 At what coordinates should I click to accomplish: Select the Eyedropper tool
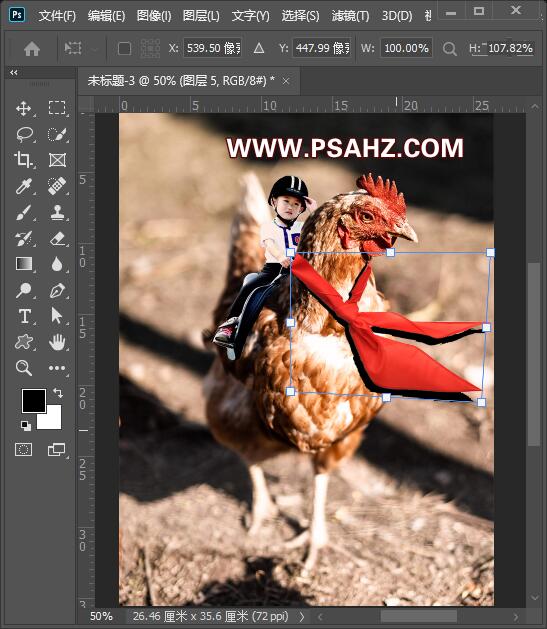pos(24,186)
